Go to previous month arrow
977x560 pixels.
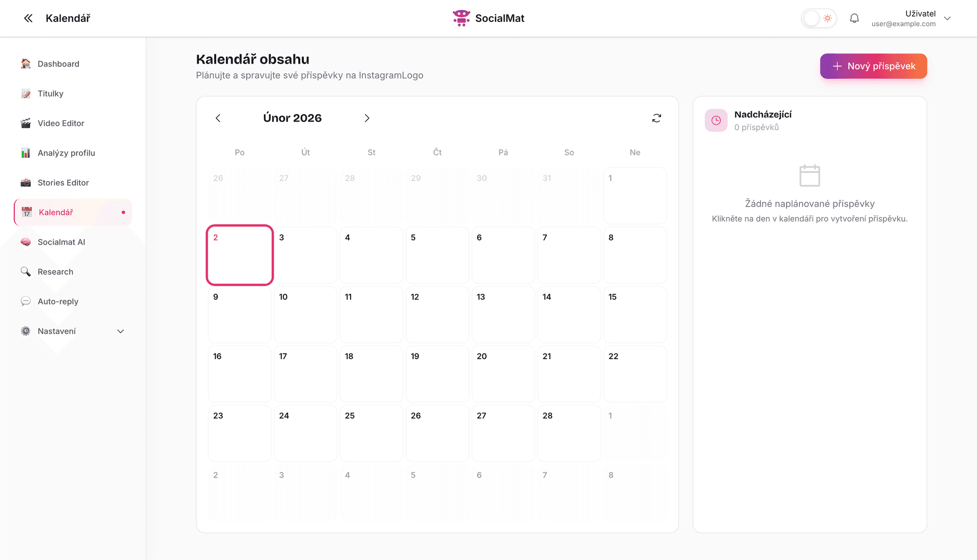point(218,118)
